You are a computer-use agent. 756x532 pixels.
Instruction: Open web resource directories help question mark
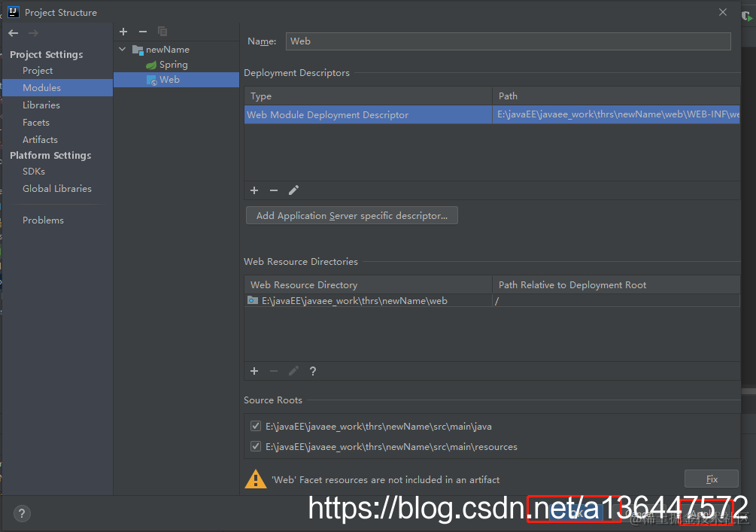click(x=313, y=371)
